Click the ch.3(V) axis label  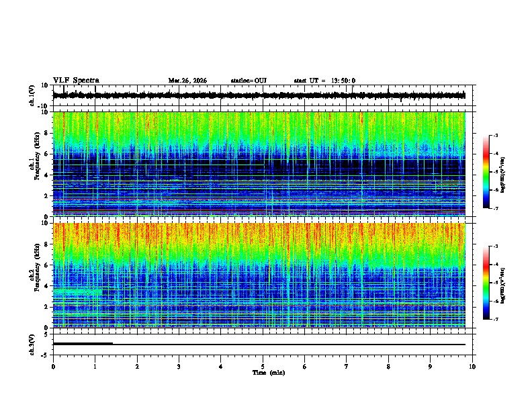(x=32, y=345)
